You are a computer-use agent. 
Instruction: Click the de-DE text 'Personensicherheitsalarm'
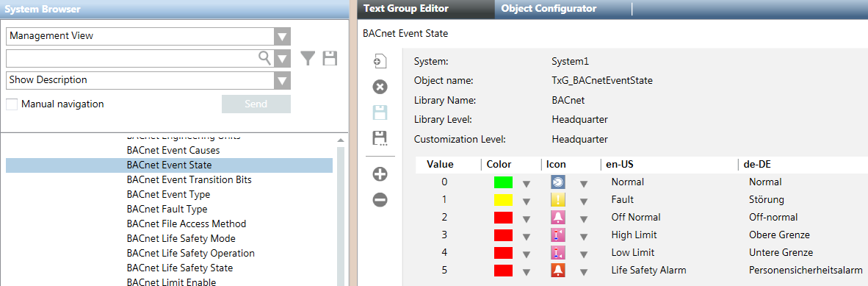pyautogui.click(x=806, y=271)
